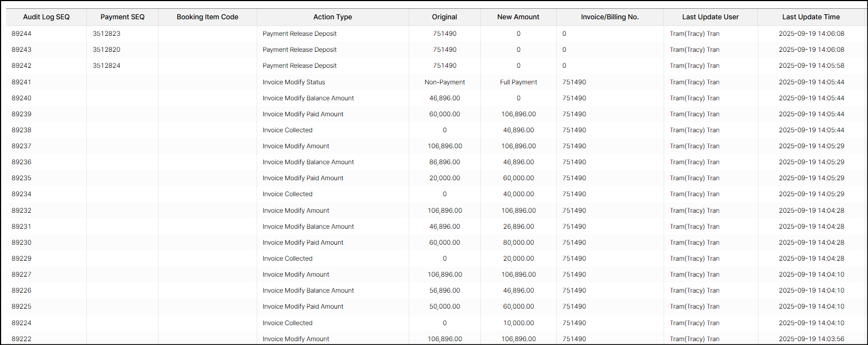Click audit log SEQ 89229 cell

(x=21, y=258)
